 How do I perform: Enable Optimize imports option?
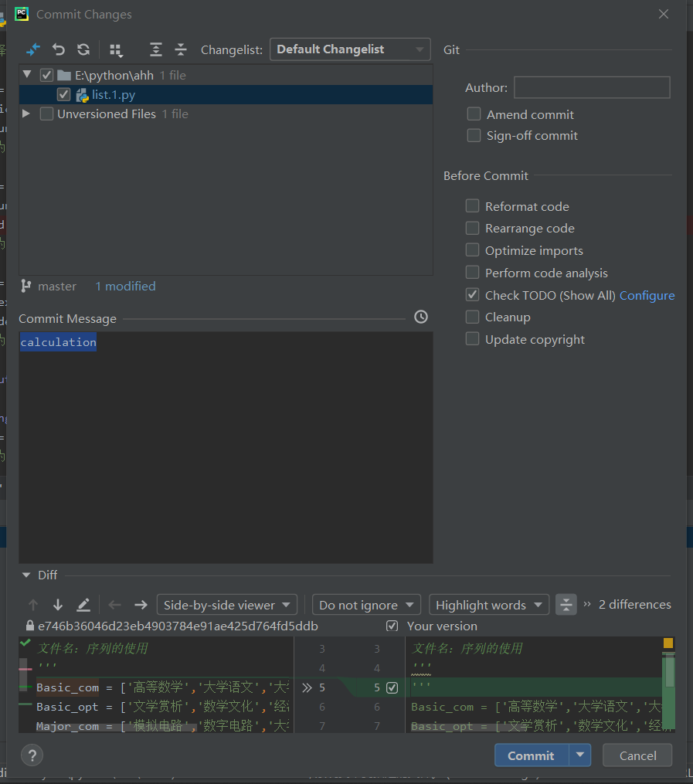point(472,250)
